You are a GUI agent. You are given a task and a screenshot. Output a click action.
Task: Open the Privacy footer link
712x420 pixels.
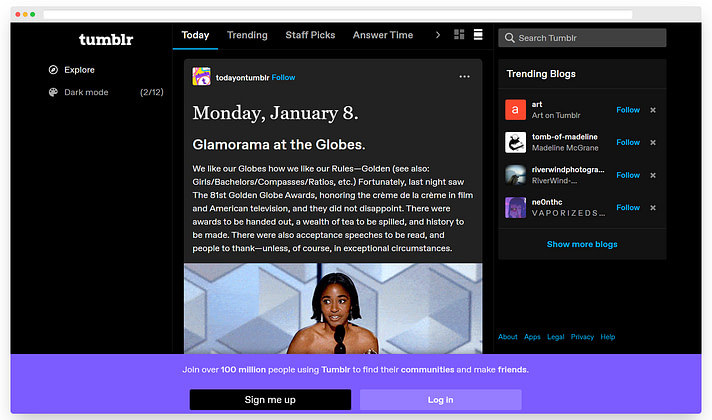pyautogui.click(x=582, y=337)
